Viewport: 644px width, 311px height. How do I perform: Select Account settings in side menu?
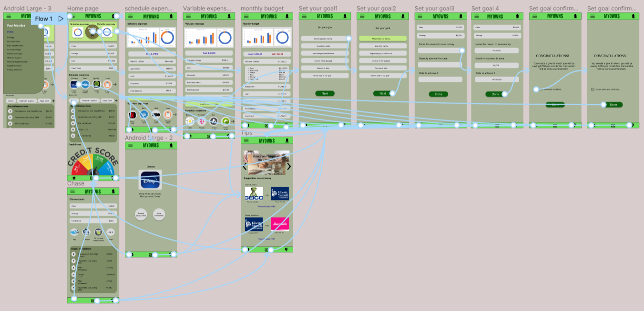[14, 49]
